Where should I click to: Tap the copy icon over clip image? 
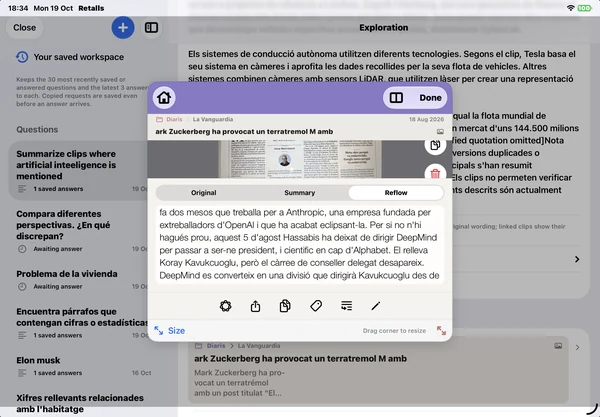pyautogui.click(x=435, y=145)
